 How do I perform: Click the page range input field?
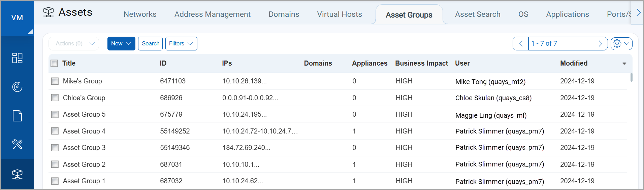pos(560,44)
